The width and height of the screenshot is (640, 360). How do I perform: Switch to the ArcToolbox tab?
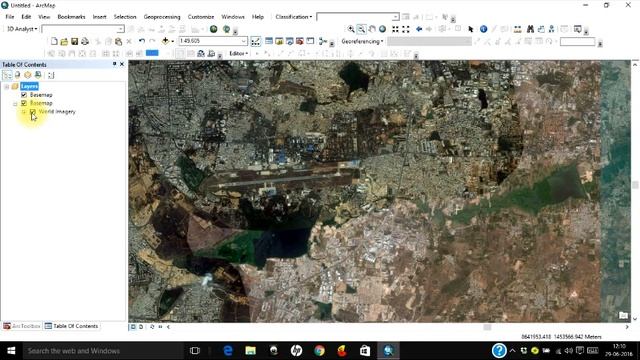tap(22, 326)
